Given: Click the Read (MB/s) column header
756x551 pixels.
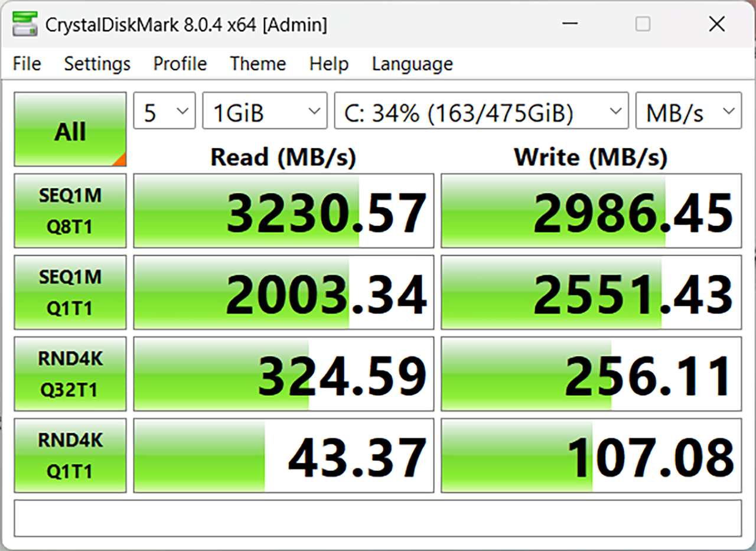Looking at the screenshot, I should (283, 157).
